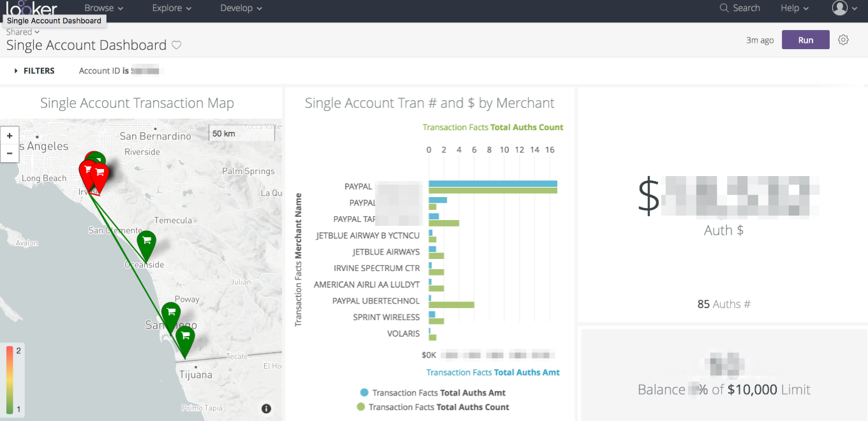Open dashboard settings gear icon

843,40
